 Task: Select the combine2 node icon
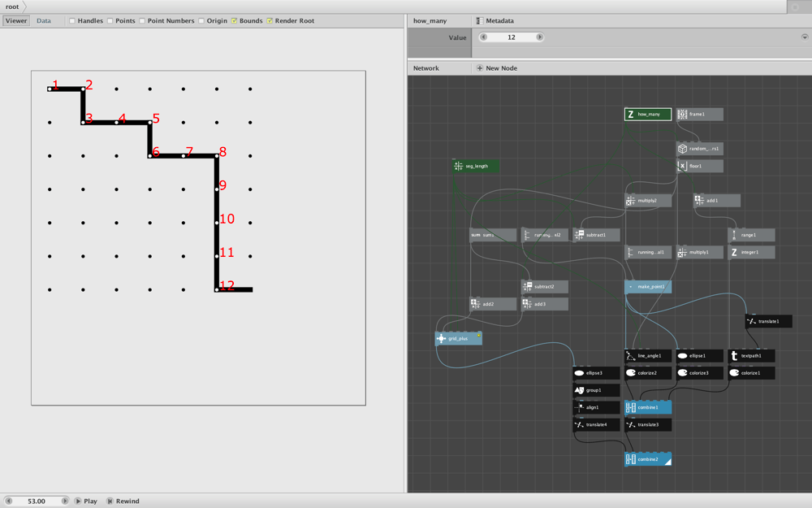pos(630,460)
